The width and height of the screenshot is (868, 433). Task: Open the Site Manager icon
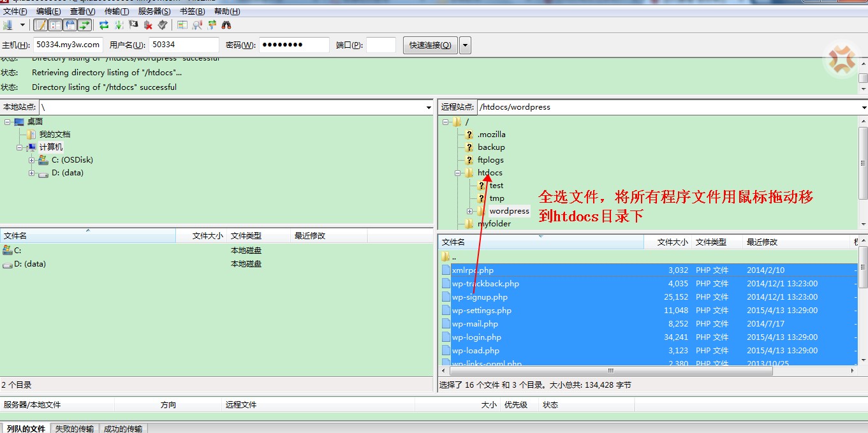[x=8, y=25]
